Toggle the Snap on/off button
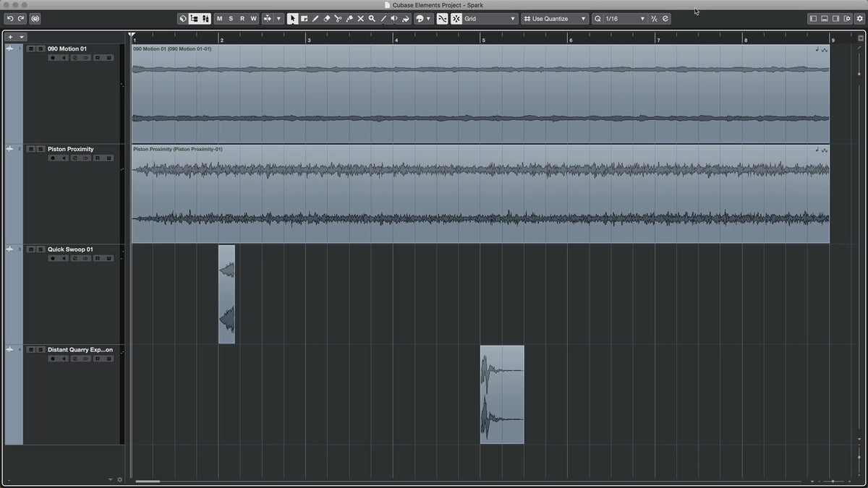 (442, 19)
